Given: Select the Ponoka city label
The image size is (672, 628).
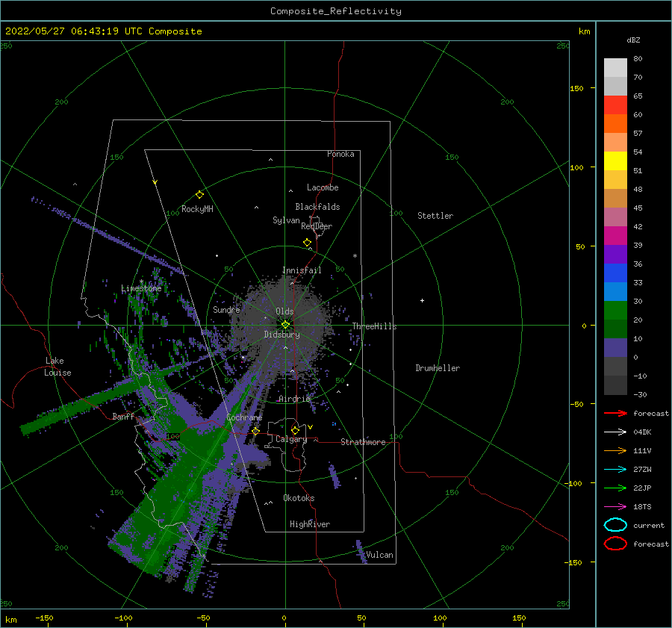Looking at the screenshot, I should [340, 154].
